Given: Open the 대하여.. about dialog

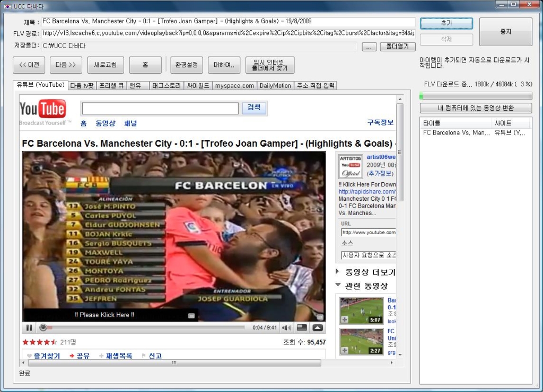Looking at the screenshot, I should click(x=224, y=65).
